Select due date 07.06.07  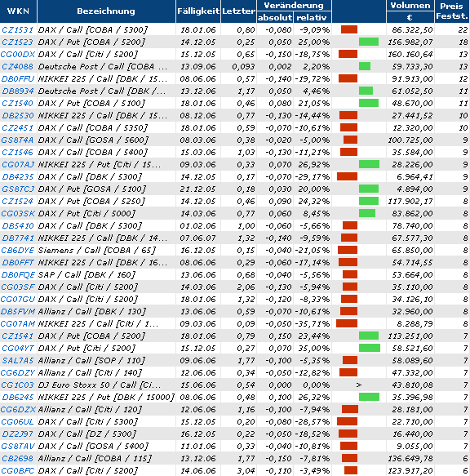tap(197, 238)
